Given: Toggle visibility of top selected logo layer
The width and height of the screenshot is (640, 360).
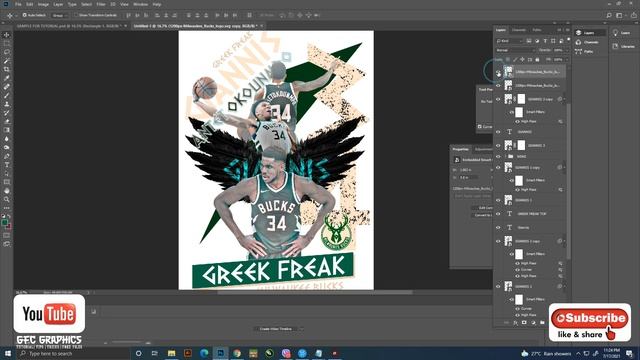Looking at the screenshot, I should (x=498, y=72).
